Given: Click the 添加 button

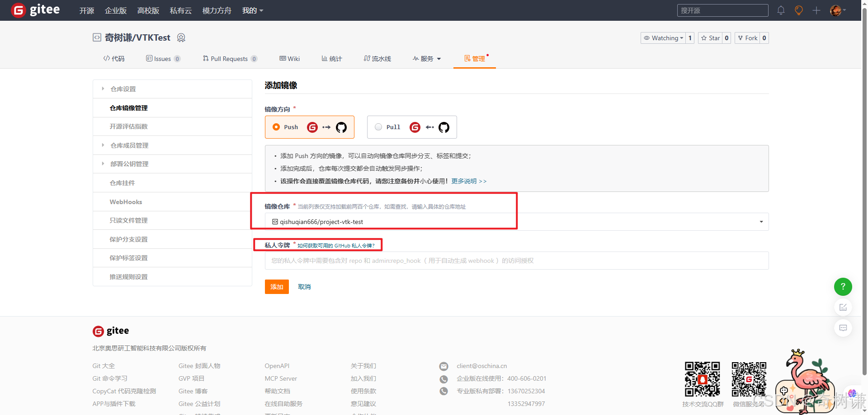Looking at the screenshot, I should click(277, 287).
